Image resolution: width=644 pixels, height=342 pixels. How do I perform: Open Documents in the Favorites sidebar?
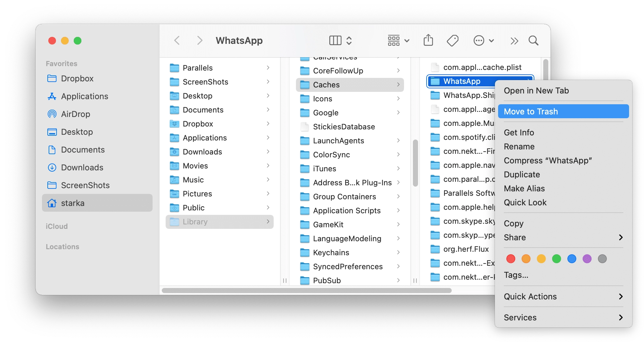point(97,150)
